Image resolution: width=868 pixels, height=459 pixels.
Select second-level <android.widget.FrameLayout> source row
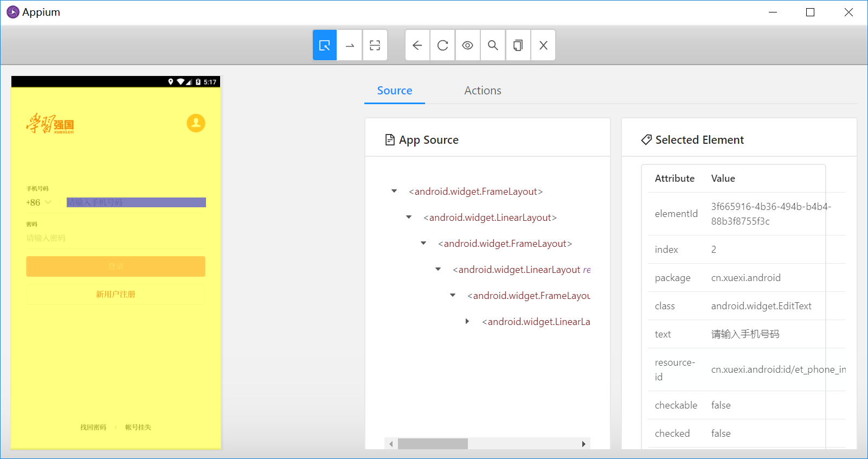(x=505, y=244)
